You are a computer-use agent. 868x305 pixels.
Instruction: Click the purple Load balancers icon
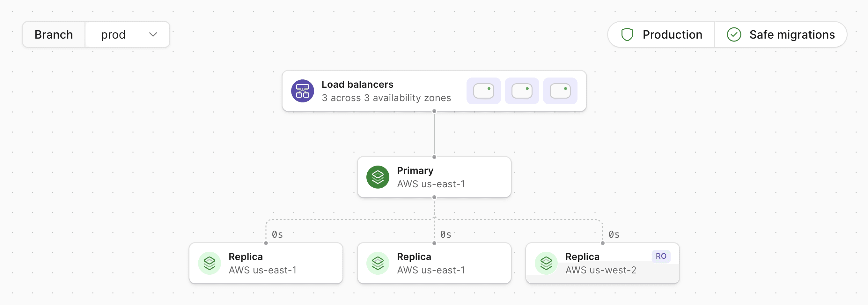[302, 91]
